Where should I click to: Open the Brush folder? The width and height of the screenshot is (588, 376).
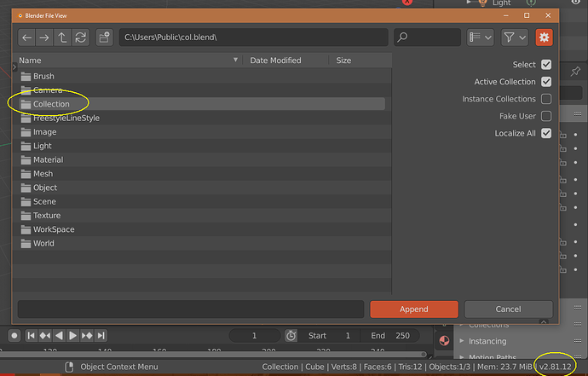tap(202, 76)
